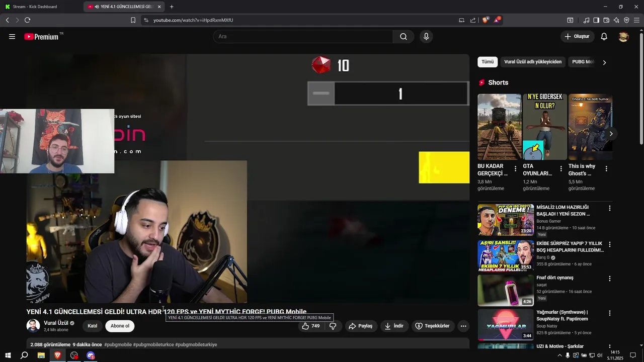
Task: Open File Explorer from taskbar
Action: coord(41,355)
